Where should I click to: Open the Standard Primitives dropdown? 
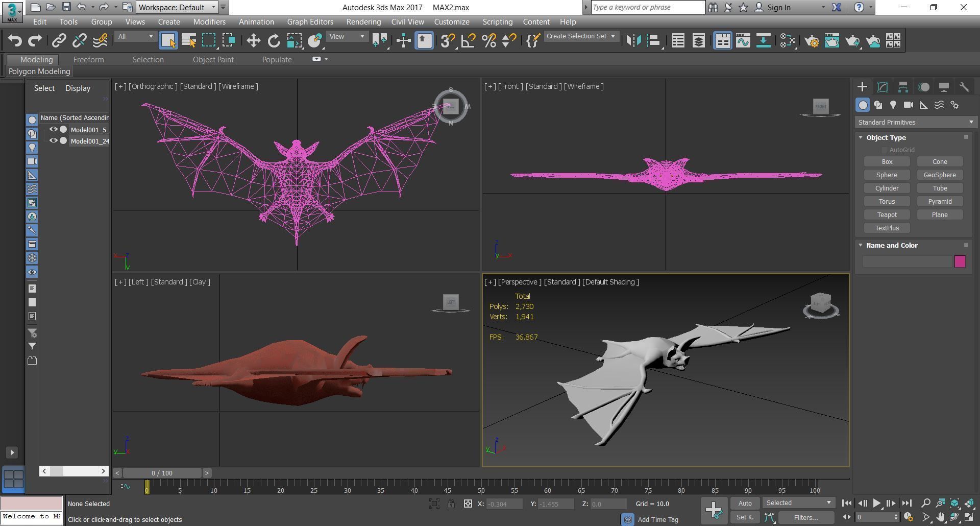click(915, 123)
